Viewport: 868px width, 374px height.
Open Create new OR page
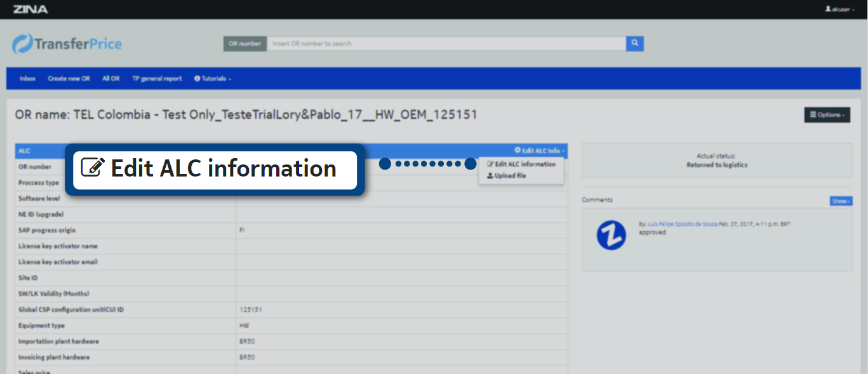click(69, 79)
